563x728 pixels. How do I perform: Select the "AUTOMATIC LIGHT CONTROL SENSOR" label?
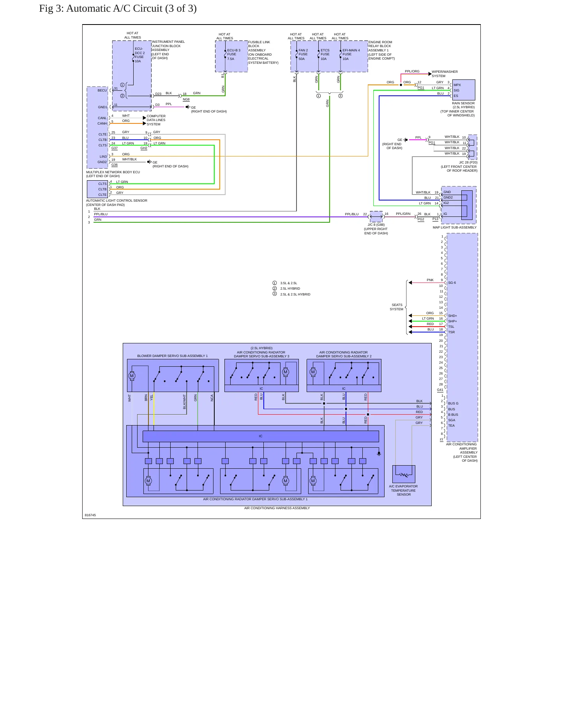click(x=116, y=200)
